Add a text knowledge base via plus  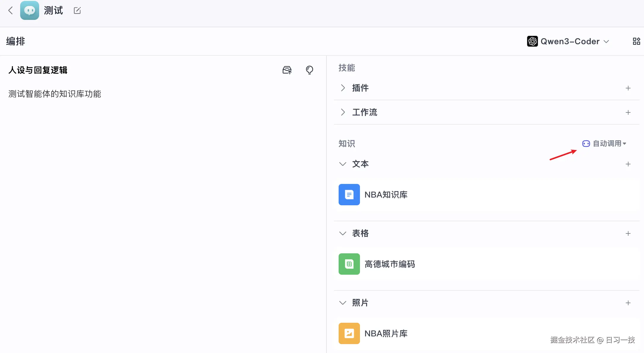click(628, 164)
